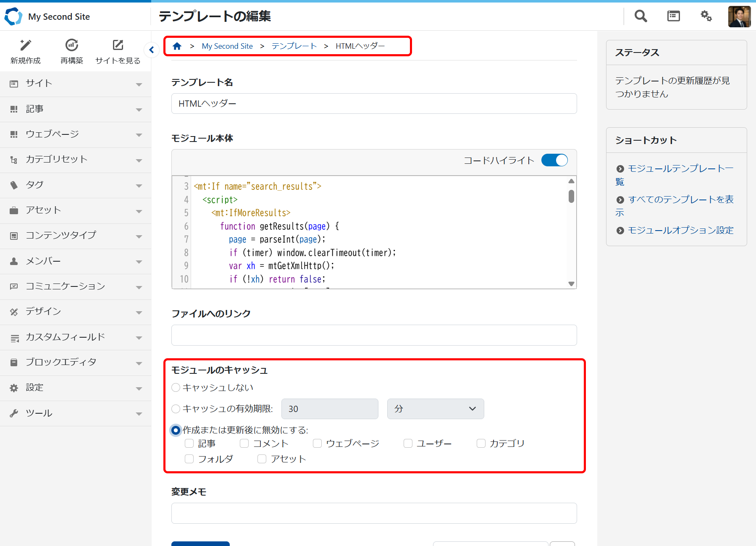The image size is (756, 546).
Task: Click the home icon in breadcrumb
Action: (177, 46)
